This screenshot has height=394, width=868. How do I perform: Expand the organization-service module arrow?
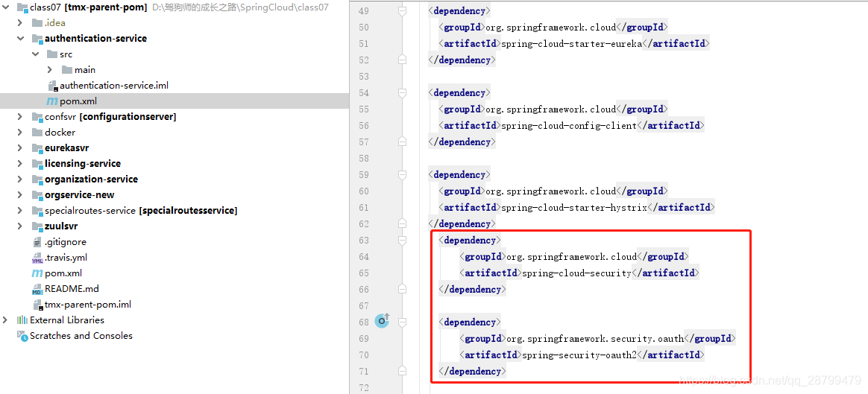click(20, 179)
